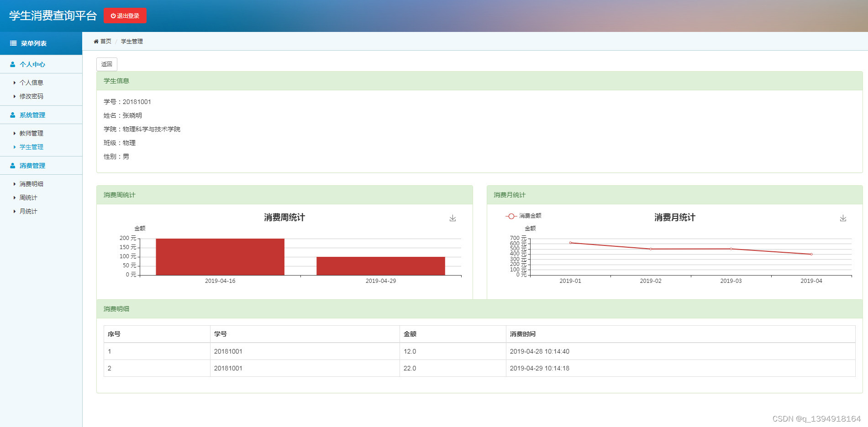
Task: Download the 消费周统计 chart image
Action: [452, 218]
